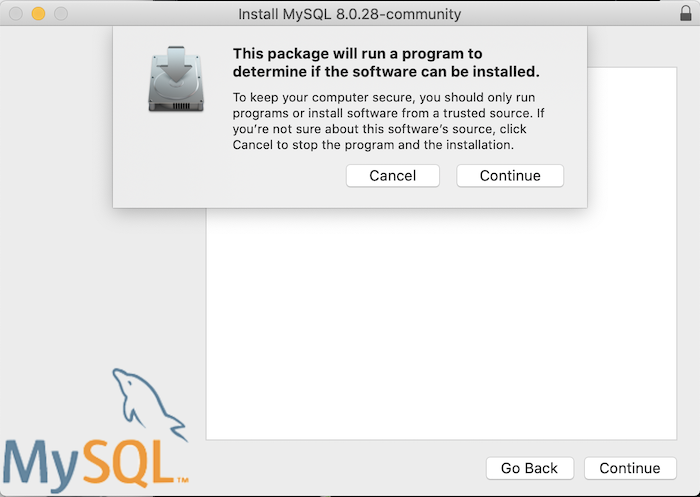Click the bold dialog heading text

pos(386,63)
